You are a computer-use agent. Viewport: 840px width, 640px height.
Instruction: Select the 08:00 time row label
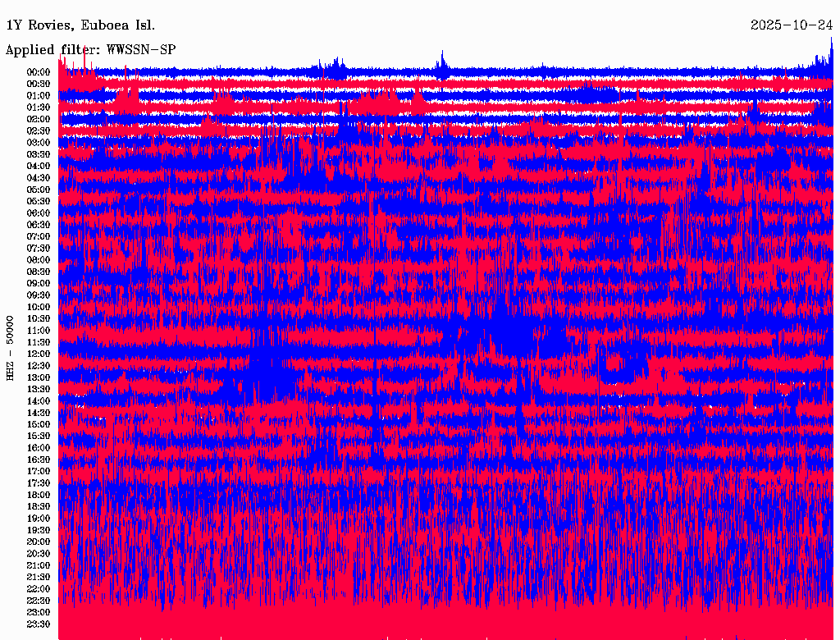tap(39, 260)
